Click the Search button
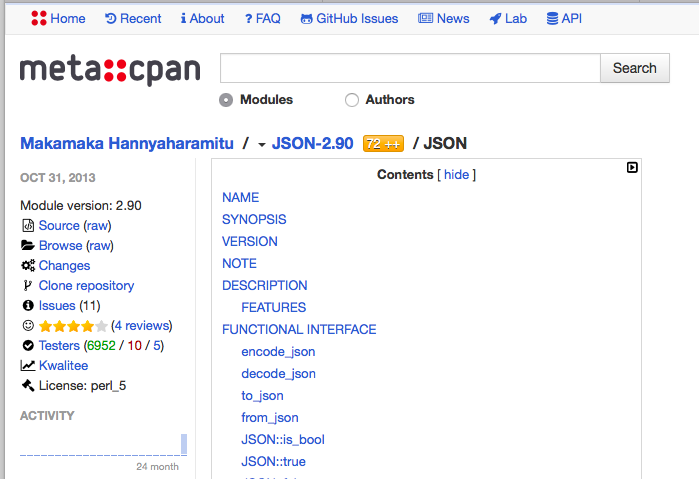Image resolution: width=699 pixels, height=479 pixels. pyautogui.click(x=635, y=68)
